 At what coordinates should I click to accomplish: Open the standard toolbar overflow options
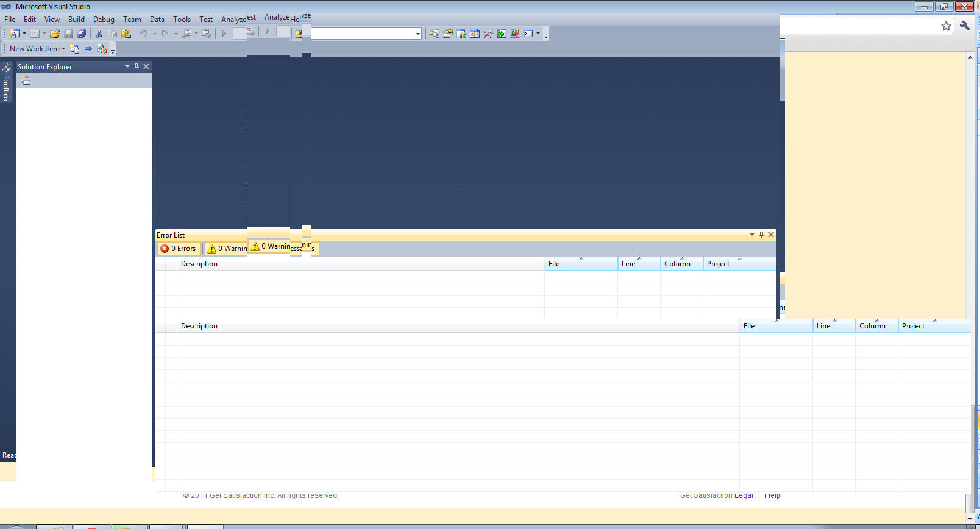point(546,35)
